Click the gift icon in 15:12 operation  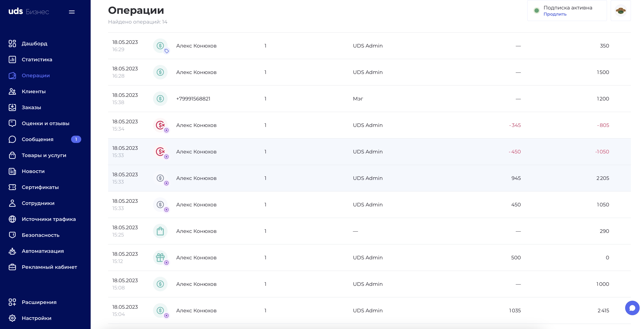[160, 258]
